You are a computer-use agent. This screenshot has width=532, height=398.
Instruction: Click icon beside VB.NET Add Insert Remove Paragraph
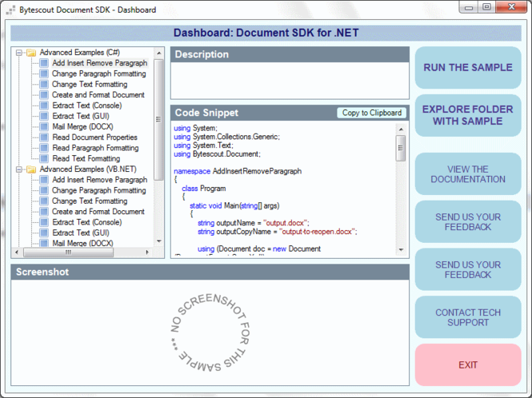point(44,180)
